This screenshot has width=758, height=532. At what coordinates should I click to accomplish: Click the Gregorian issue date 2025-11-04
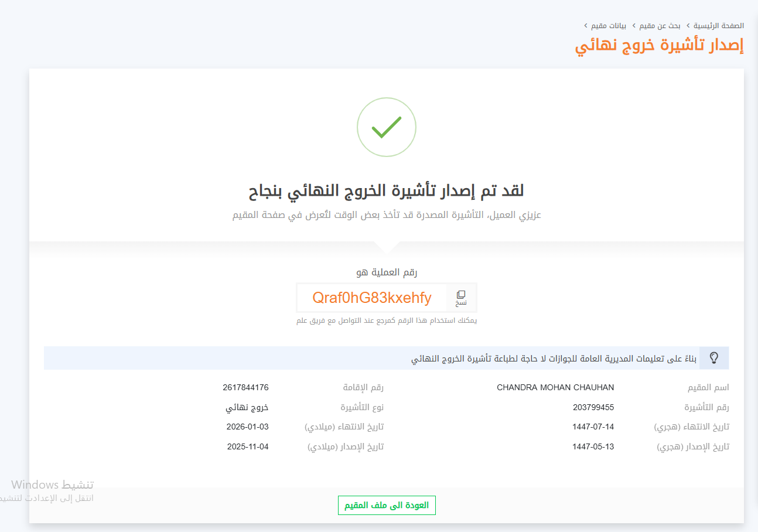click(x=247, y=446)
